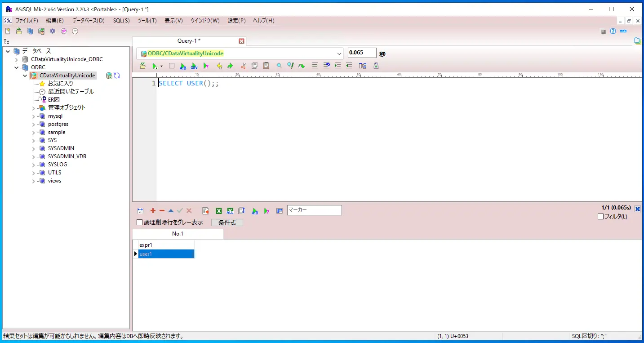
Task: Click the run and compare A:B icon in the editor toolbar
Action: (183, 66)
